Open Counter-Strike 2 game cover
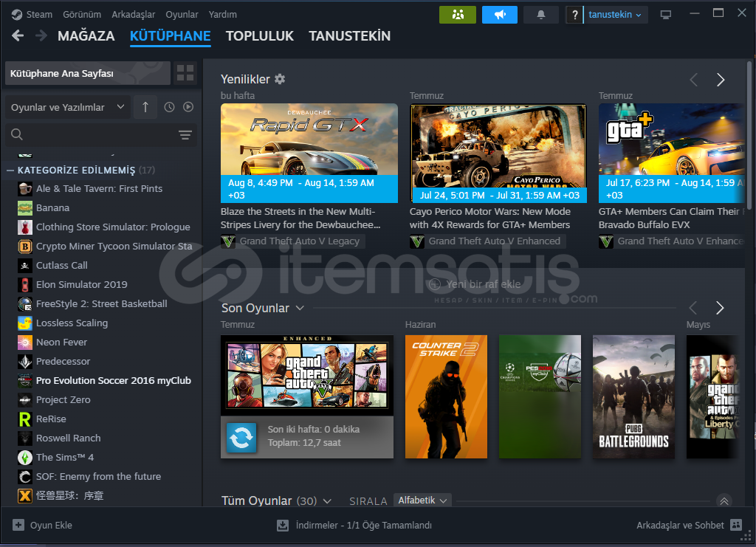 coord(446,396)
